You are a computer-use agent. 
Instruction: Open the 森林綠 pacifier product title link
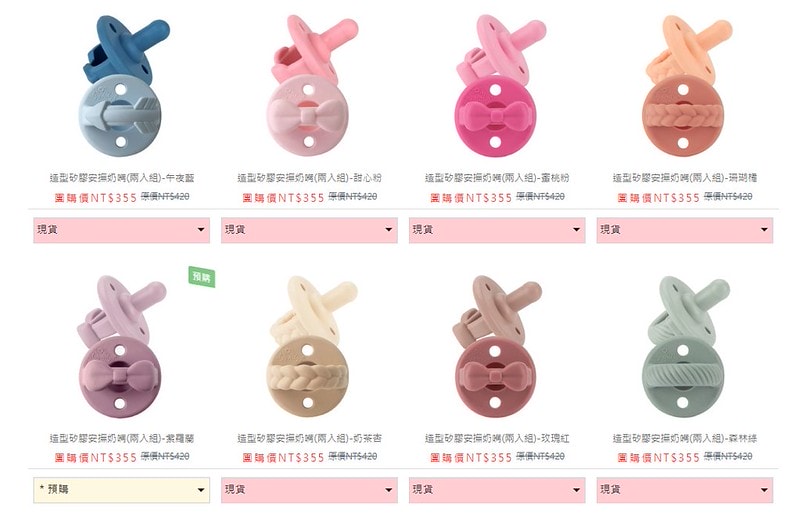[685, 438]
